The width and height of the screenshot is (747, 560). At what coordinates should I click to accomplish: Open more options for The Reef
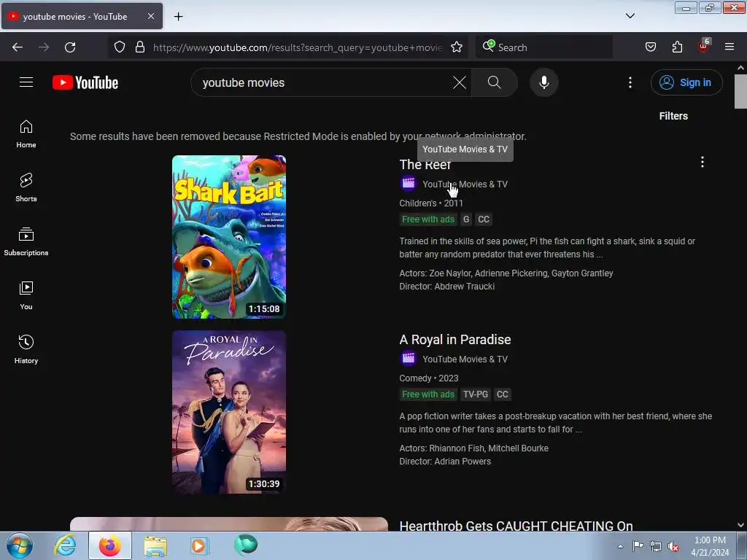[x=702, y=162]
